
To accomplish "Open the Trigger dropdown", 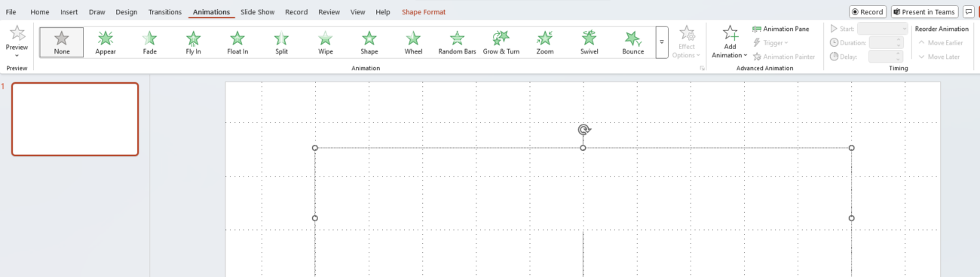I will click(770, 43).
